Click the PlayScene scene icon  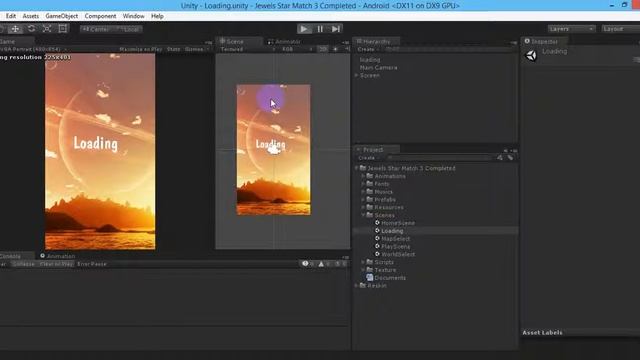point(378,246)
